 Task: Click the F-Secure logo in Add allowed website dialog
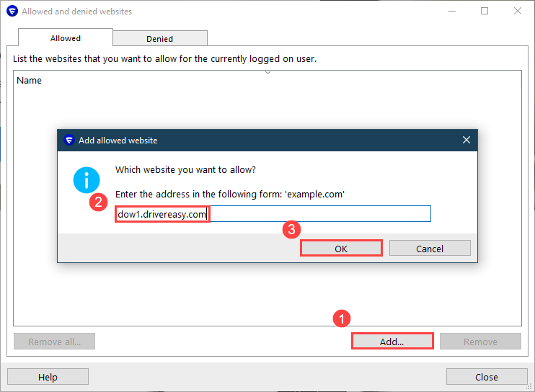pyautogui.click(x=69, y=140)
